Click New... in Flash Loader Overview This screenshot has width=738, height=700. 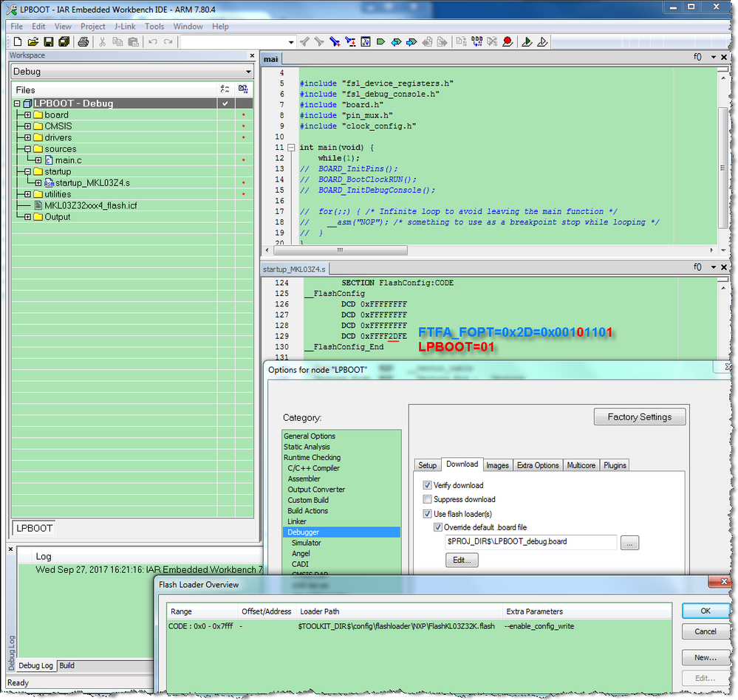(705, 657)
